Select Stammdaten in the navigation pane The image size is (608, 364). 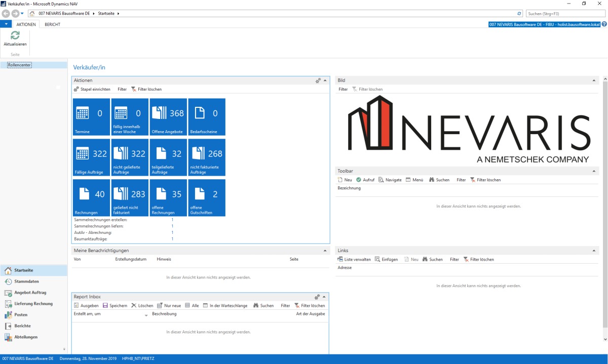click(x=28, y=281)
